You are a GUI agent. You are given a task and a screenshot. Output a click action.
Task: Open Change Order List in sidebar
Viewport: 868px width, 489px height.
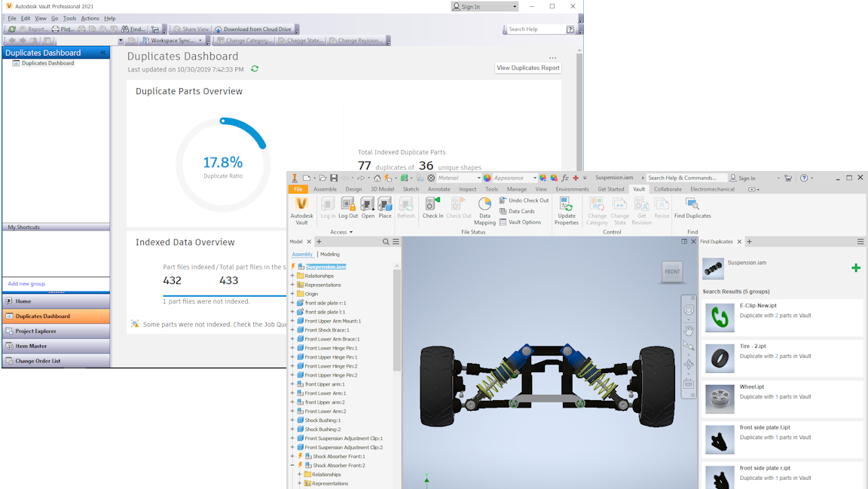pyautogui.click(x=56, y=360)
